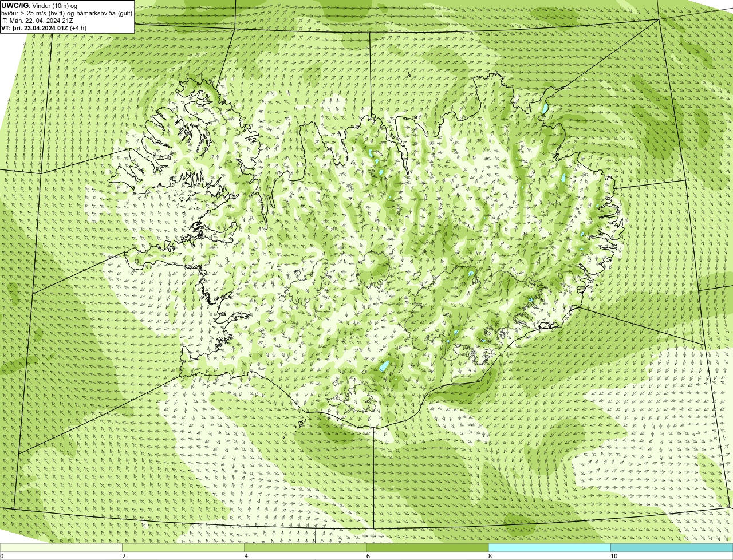Click the scale label '6'
The width and height of the screenshot is (733, 560).
[x=368, y=556]
